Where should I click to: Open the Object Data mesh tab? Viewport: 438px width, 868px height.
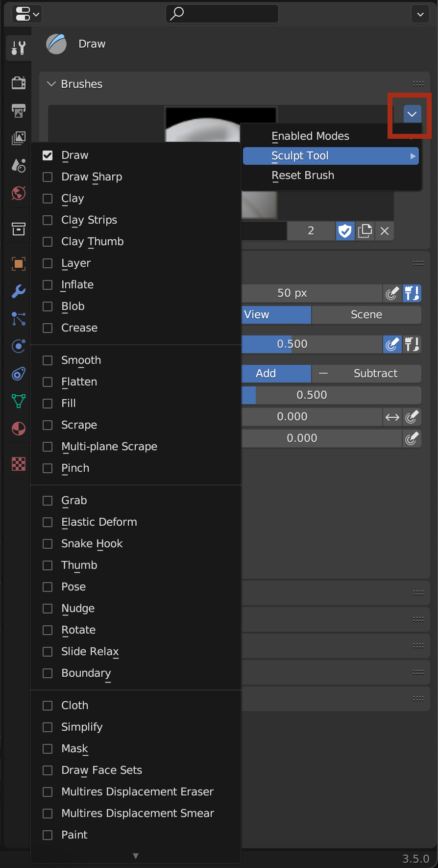pos(19,401)
